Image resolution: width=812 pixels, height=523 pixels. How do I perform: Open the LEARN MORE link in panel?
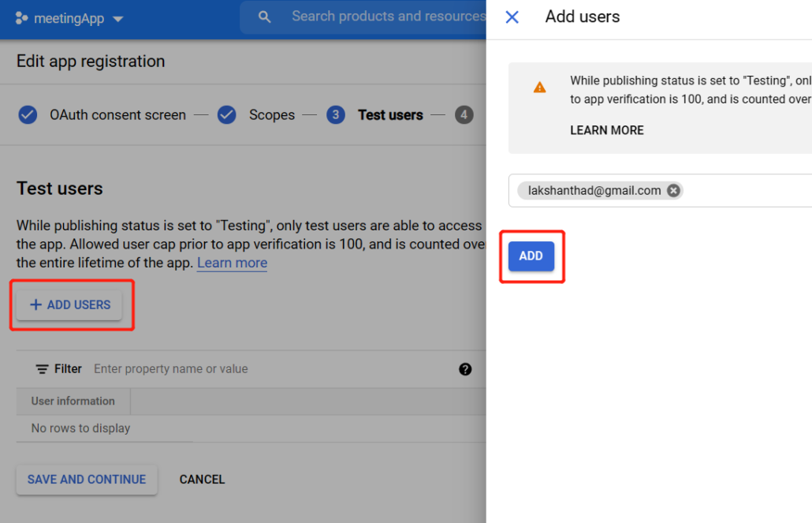[x=606, y=130]
